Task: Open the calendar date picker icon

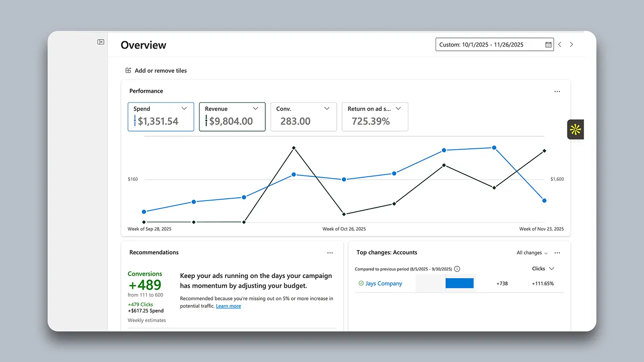Action: tap(548, 45)
